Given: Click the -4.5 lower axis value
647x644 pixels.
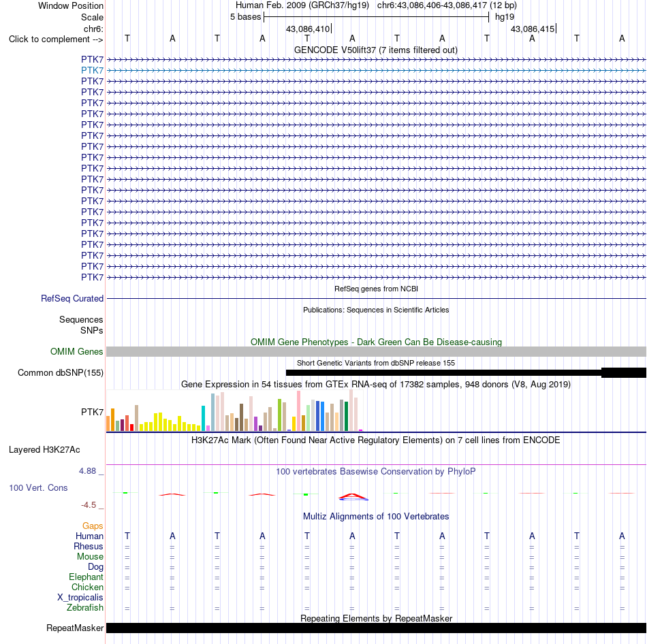Looking at the screenshot, I should click(89, 505).
